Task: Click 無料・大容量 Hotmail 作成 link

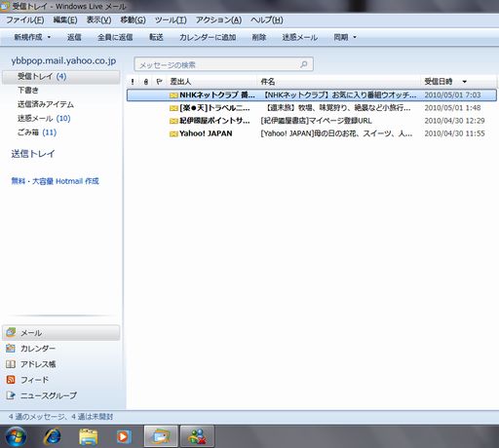Action: tap(55, 181)
